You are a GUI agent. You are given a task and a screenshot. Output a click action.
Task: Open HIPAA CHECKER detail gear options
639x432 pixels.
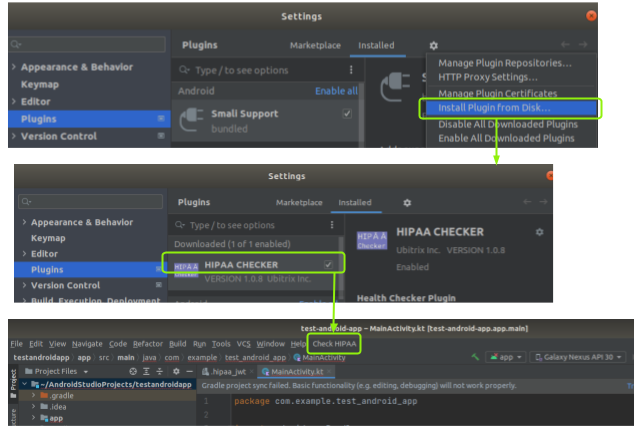[x=540, y=232]
